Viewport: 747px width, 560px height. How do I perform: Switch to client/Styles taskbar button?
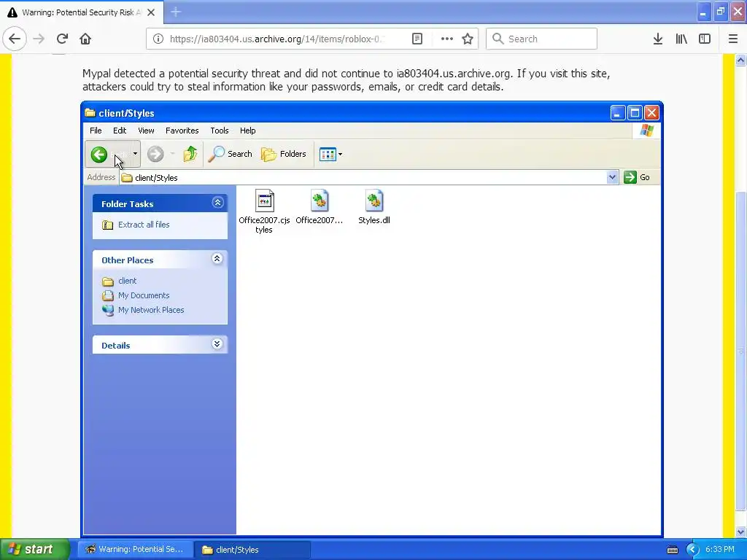pyautogui.click(x=252, y=550)
